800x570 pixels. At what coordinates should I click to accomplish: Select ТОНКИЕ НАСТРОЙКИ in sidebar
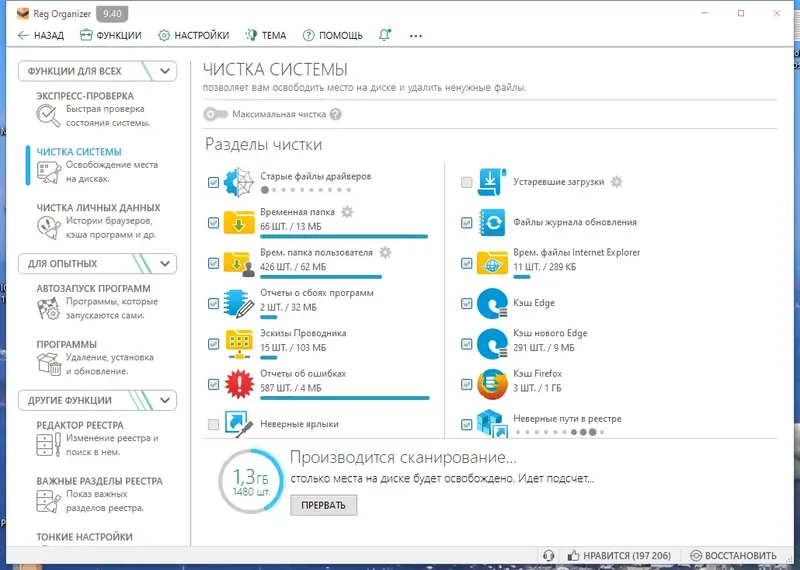pos(84,537)
